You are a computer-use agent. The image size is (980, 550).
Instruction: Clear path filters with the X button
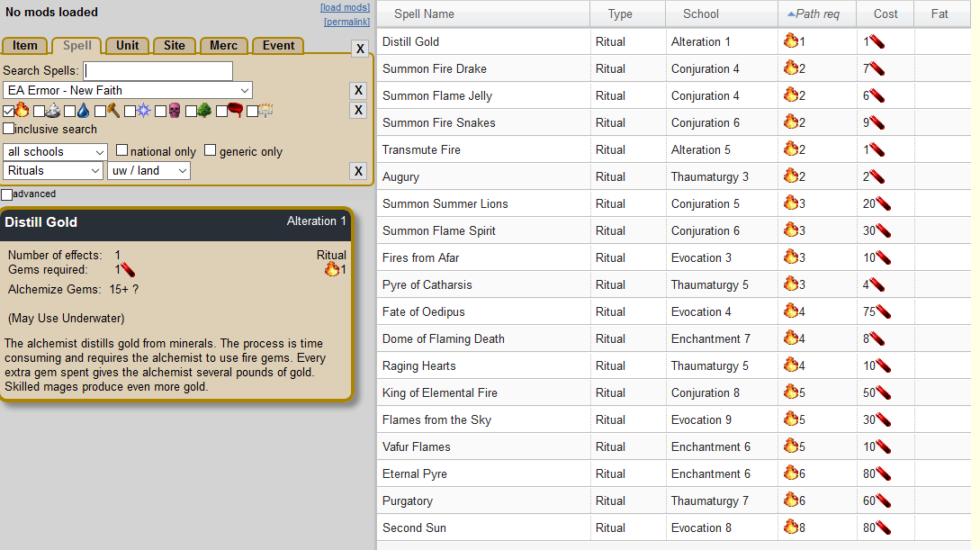[x=358, y=111]
